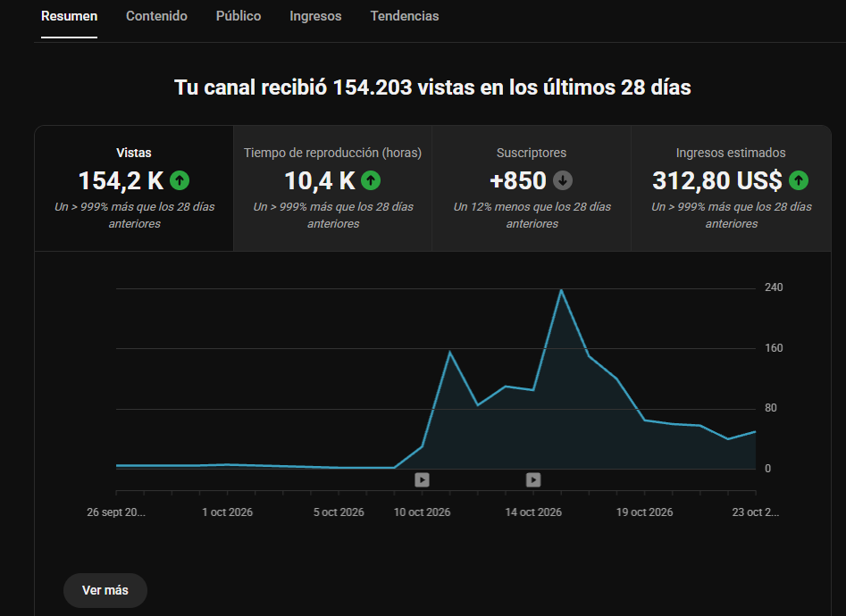Click the '19 oct 2026' axis date label
This screenshot has width=846, height=616.
pyautogui.click(x=645, y=512)
